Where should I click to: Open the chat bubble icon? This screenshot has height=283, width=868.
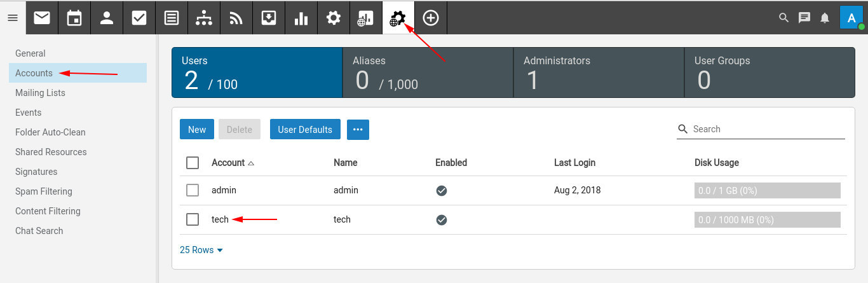[804, 18]
